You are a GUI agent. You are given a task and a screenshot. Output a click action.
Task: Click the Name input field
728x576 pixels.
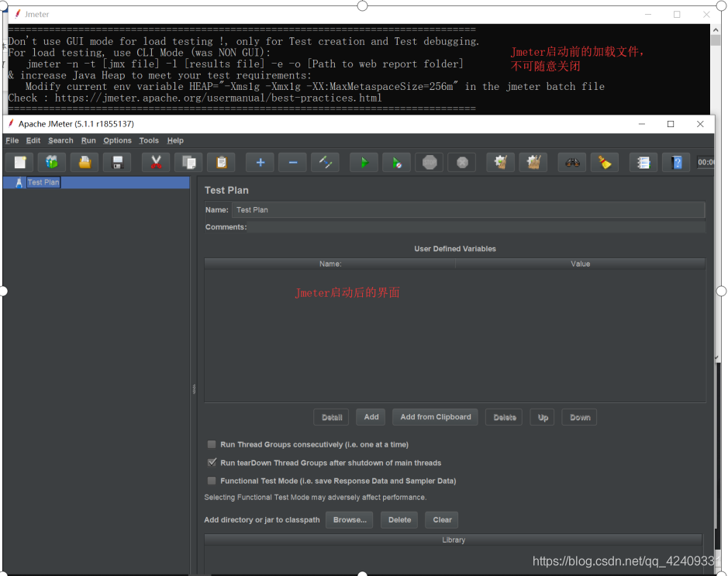(x=468, y=210)
